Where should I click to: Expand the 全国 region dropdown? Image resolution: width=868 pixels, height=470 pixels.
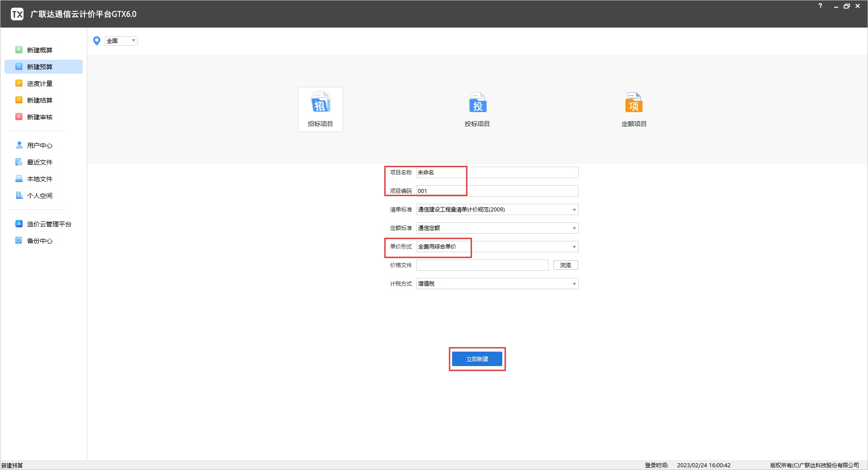point(133,41)
